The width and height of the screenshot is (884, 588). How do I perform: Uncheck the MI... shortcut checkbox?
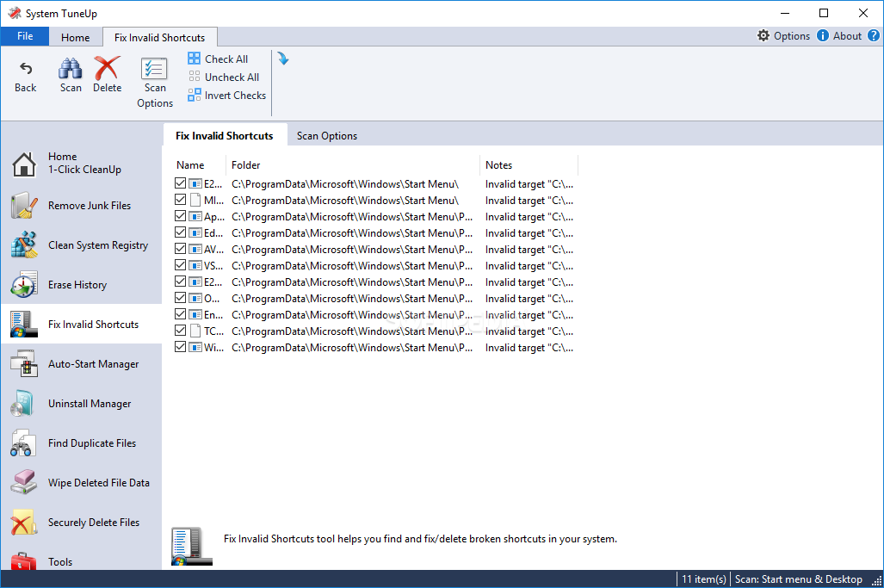(181, 200)
